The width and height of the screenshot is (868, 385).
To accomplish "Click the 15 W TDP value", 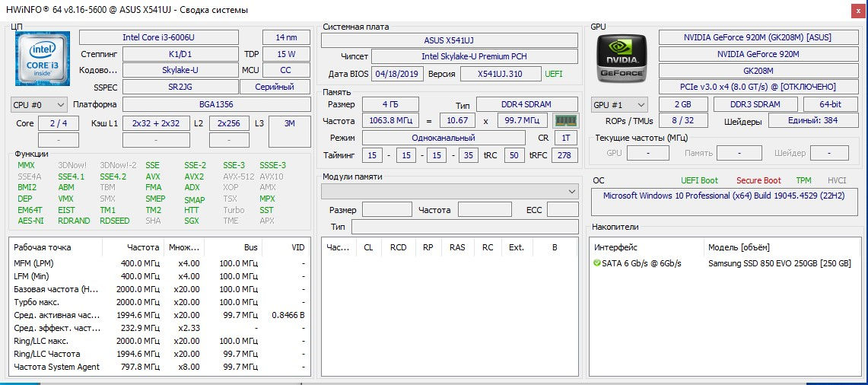I will coord(286,54).
